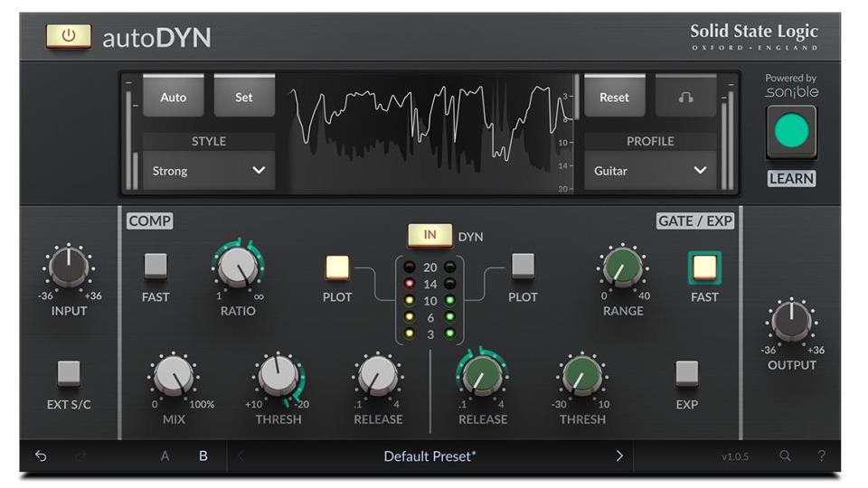Select preset slot B
Screen dimensions: 868x488
click(203, 455)
